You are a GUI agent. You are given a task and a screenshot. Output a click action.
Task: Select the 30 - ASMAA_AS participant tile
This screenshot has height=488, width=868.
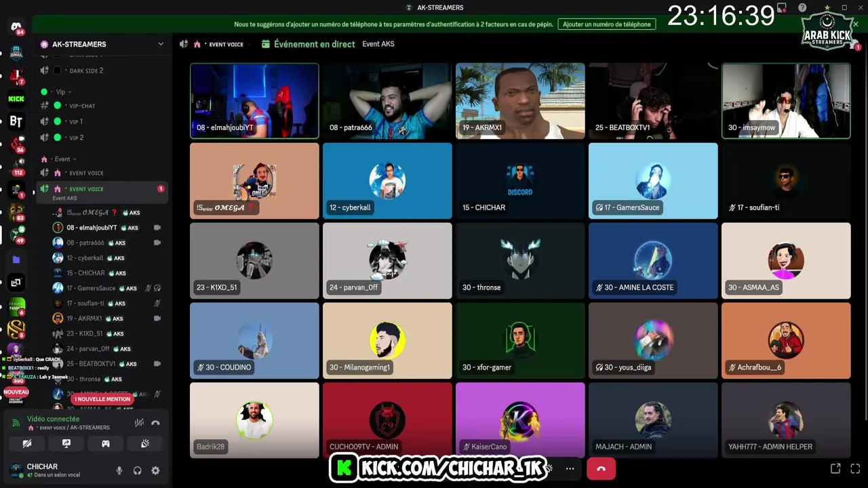coord(786,261)
